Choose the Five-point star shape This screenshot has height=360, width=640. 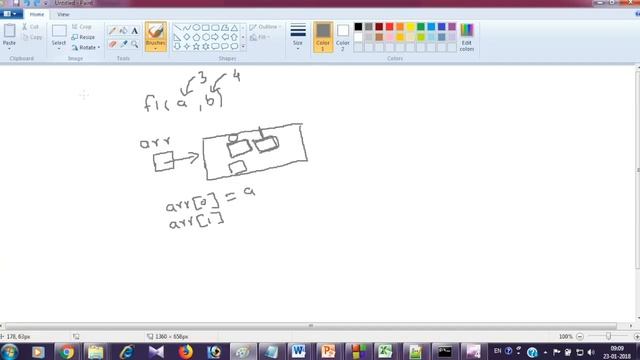point(196,47)
